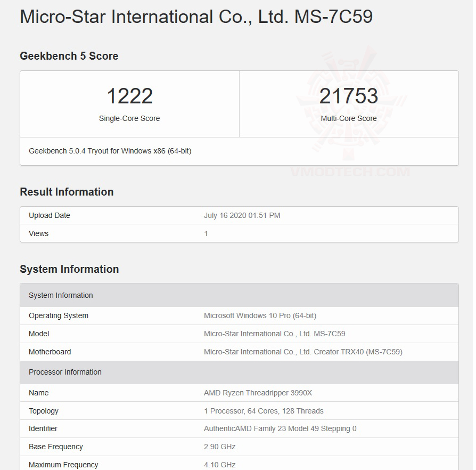Click the Geekbench 5 Score heading

click(x=69, y=56)
